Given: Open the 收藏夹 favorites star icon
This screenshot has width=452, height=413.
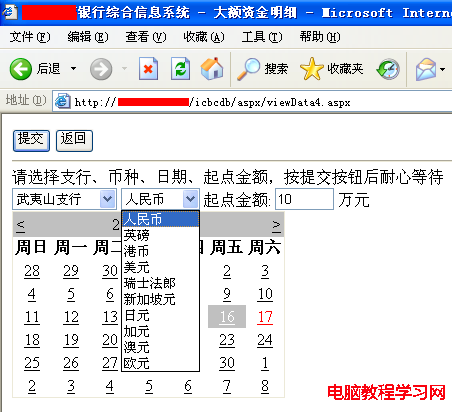Looking at the screenshot, I should click(312, 69).
